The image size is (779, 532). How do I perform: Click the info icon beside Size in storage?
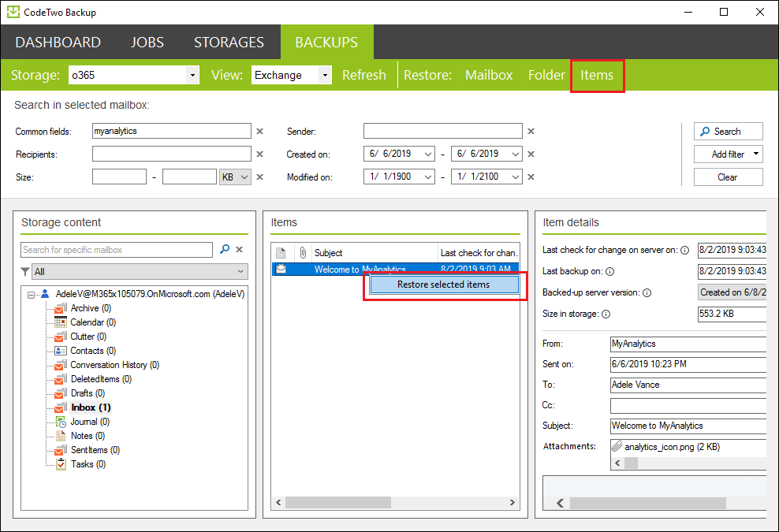point(606,314)
